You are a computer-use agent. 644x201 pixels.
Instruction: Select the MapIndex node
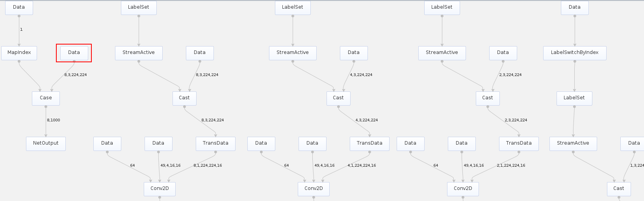pos(19,53)
